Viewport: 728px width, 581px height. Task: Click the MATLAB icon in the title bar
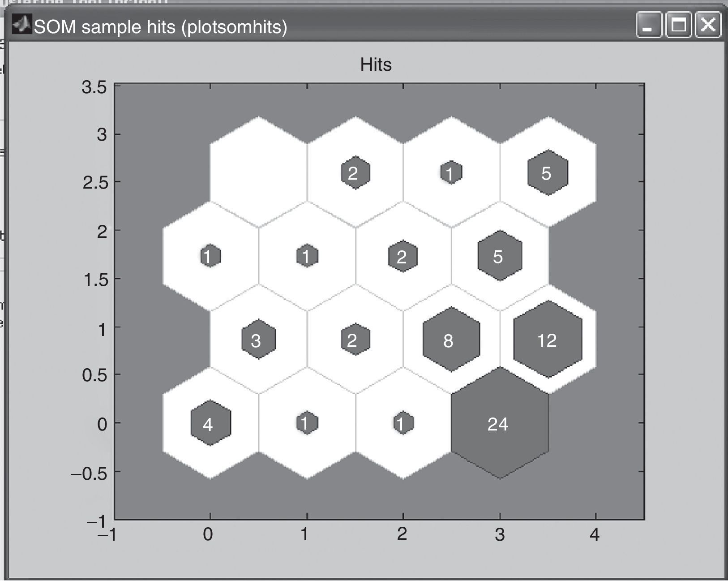click(x=21, y=25)
